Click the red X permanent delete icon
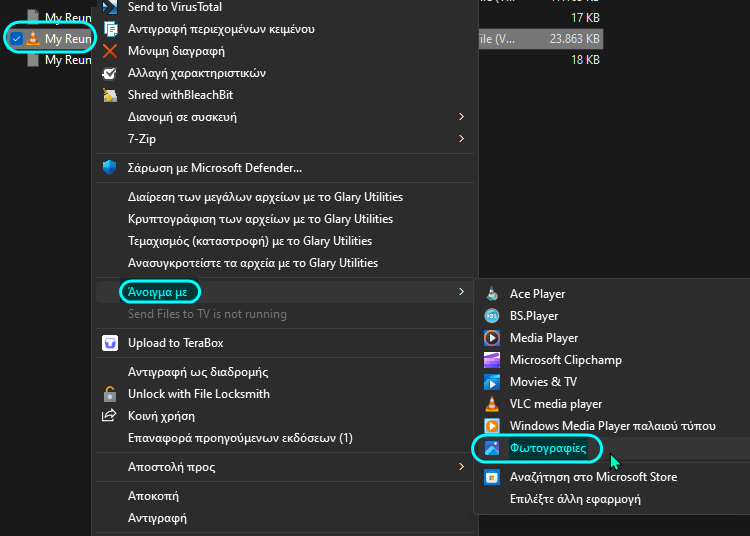Viewport: 750px width, 536px height. point(110,51)
